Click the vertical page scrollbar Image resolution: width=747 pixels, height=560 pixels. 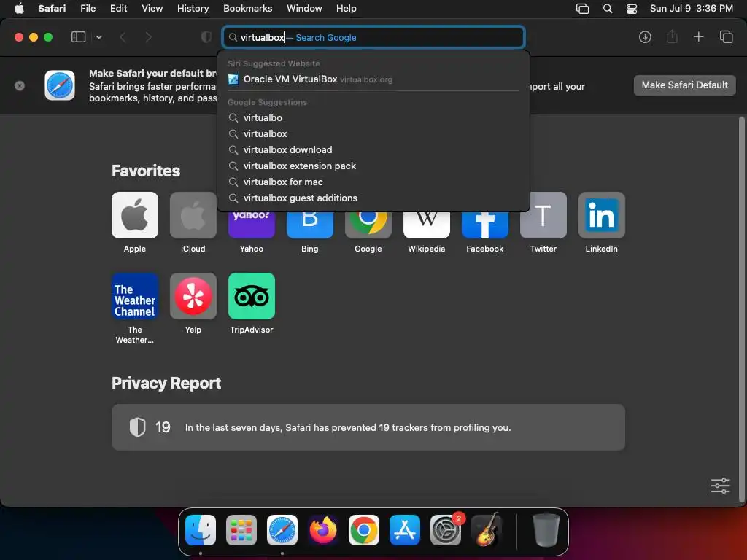[x=741, y=309]
